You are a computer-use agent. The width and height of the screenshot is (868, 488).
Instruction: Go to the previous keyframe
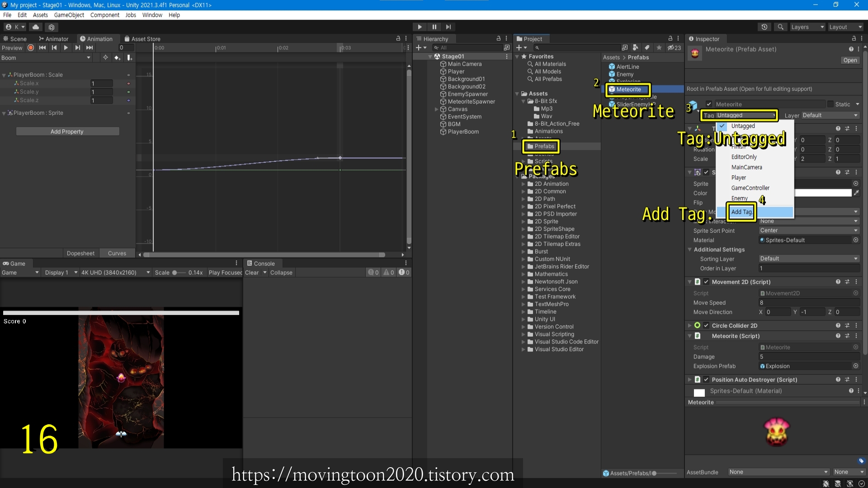54,48
